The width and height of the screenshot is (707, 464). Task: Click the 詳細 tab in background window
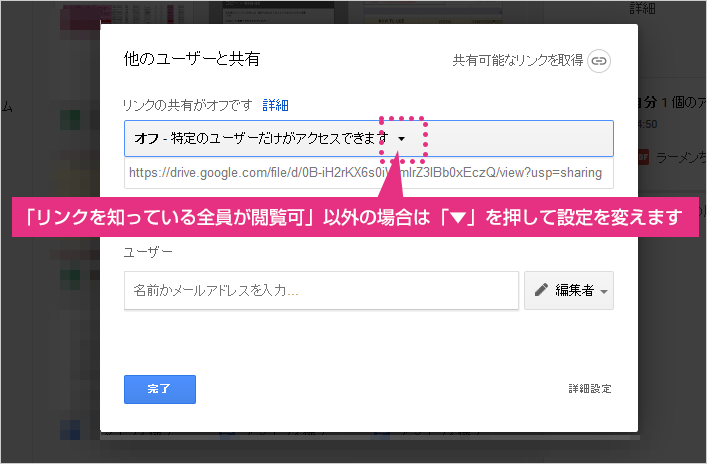pyautogui.click(x=642, y=8)
